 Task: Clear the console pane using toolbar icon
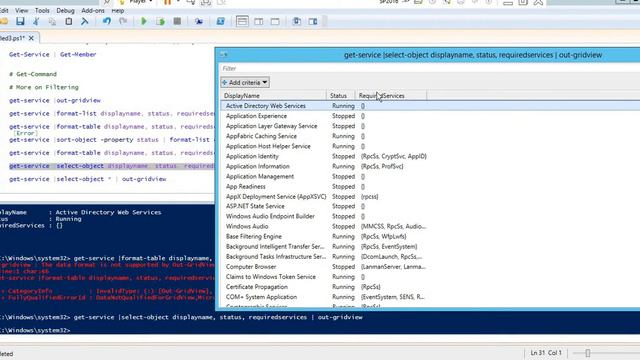[85, 21]
